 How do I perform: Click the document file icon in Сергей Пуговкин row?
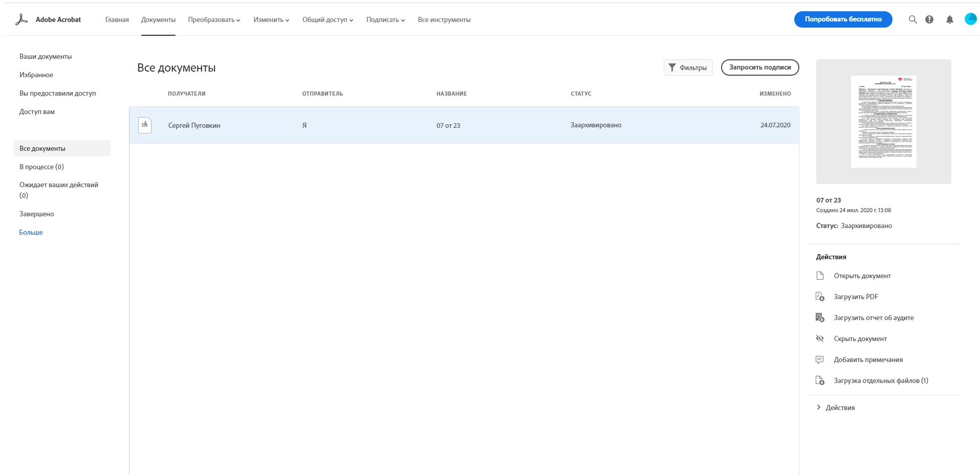(145, 125)
